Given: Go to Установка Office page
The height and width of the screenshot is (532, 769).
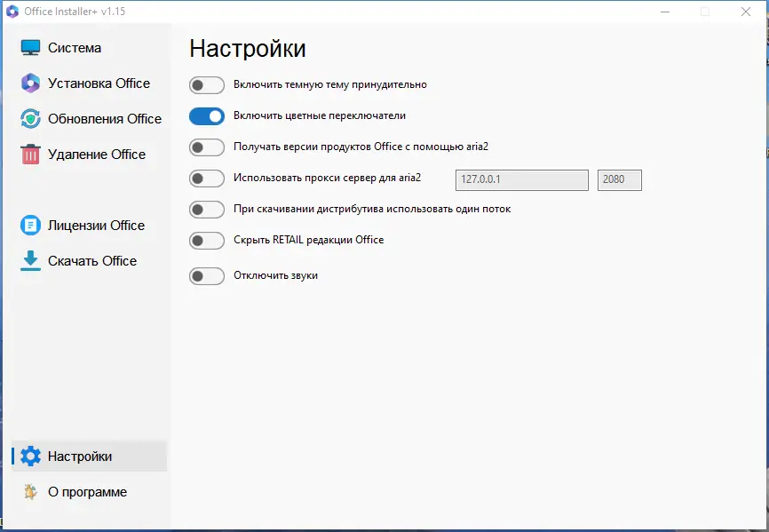Looking at the screenshot, I should [x=90, y=83].
